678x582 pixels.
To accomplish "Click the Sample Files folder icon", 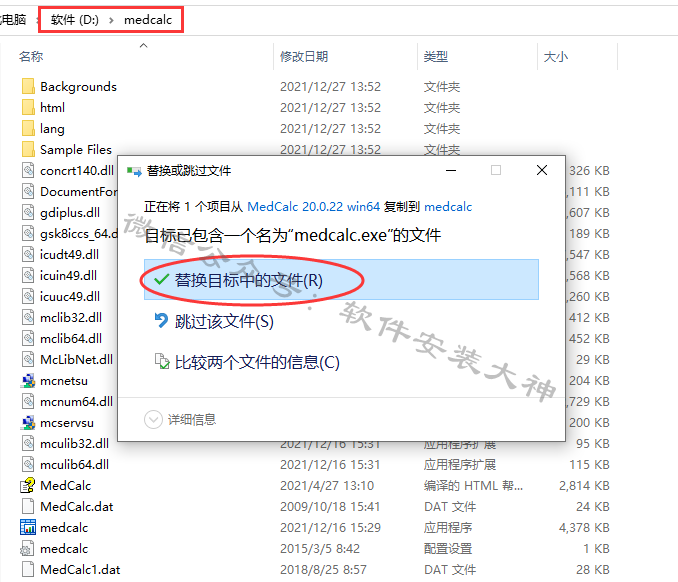I will [x=28, y=150].
